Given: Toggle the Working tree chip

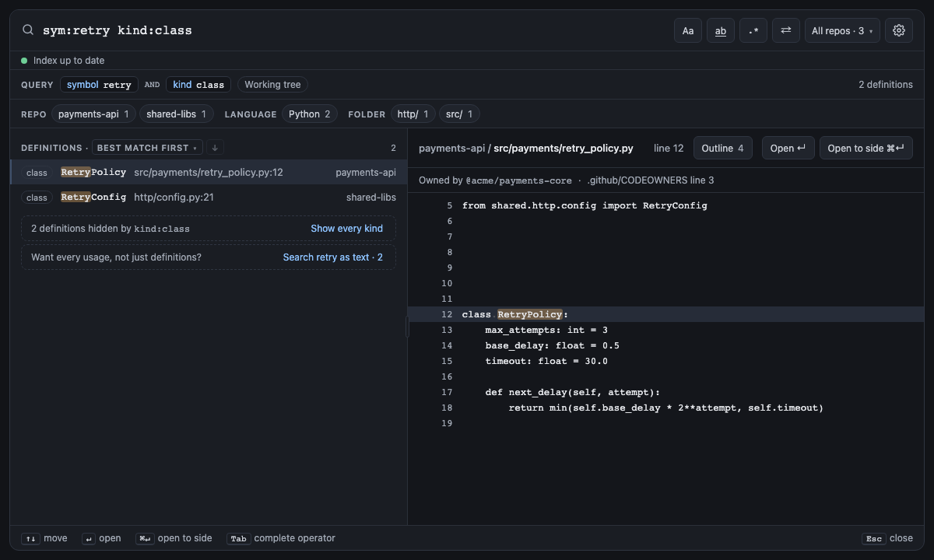Looking at the screenshot, I should [272, 85].
